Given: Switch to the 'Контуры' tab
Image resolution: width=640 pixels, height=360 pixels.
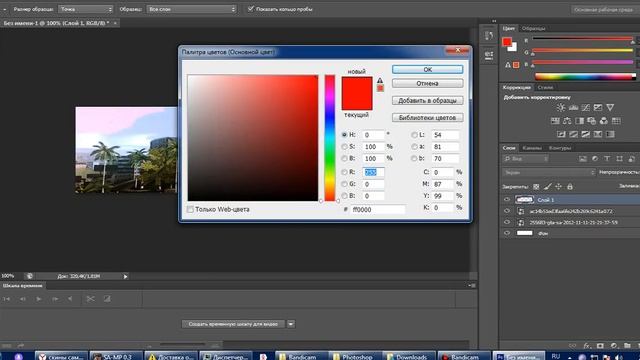Looking at the screenshot, I should (x=560, y=148).
